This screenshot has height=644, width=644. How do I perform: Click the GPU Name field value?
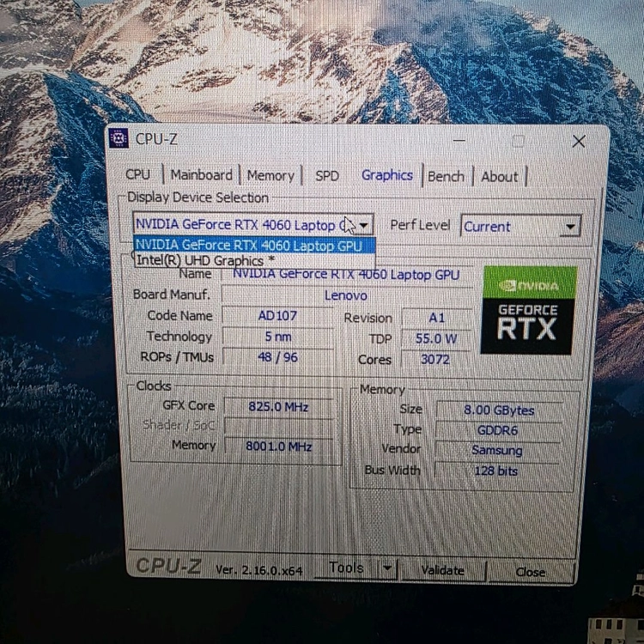tap(346, 275)
